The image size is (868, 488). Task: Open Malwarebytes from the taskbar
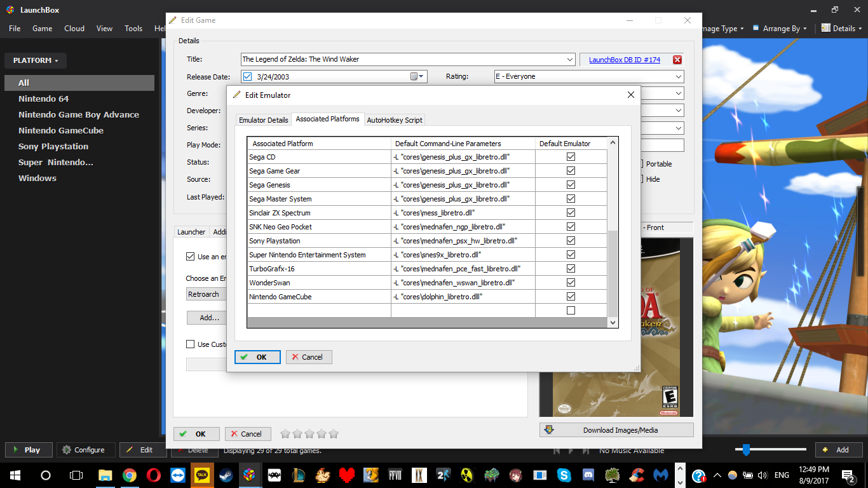coord(661,475)
